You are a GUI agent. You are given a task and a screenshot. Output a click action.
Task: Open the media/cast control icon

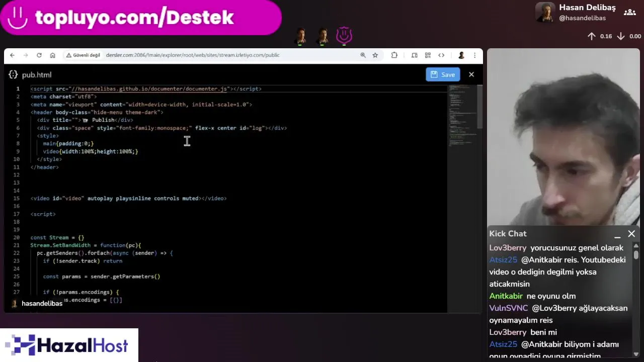tap(415, 55)
